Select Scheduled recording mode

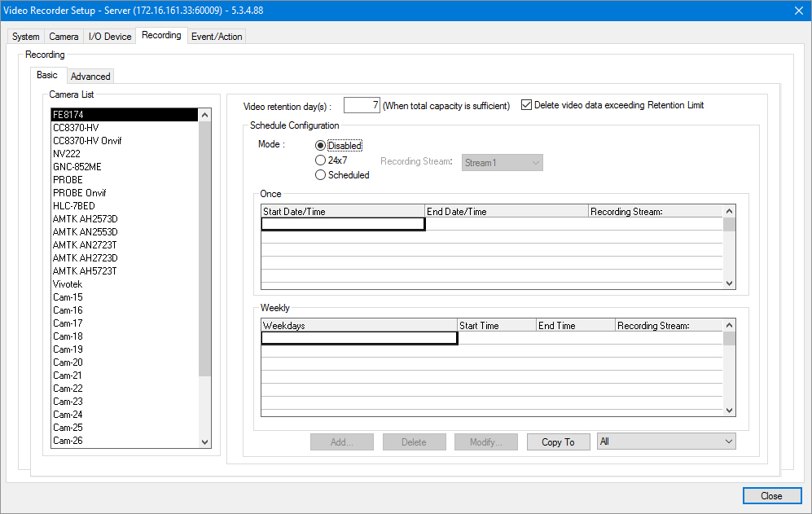(x=321, y=175)
